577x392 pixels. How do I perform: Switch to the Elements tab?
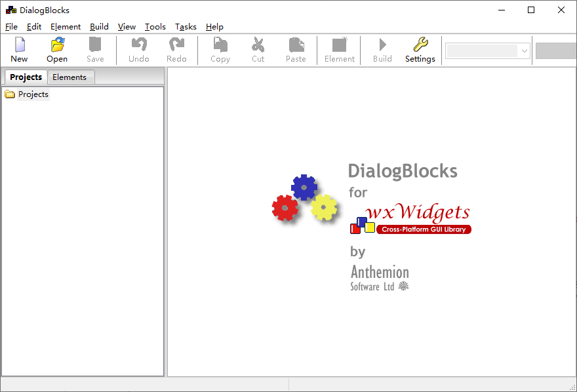click(70, 77)
